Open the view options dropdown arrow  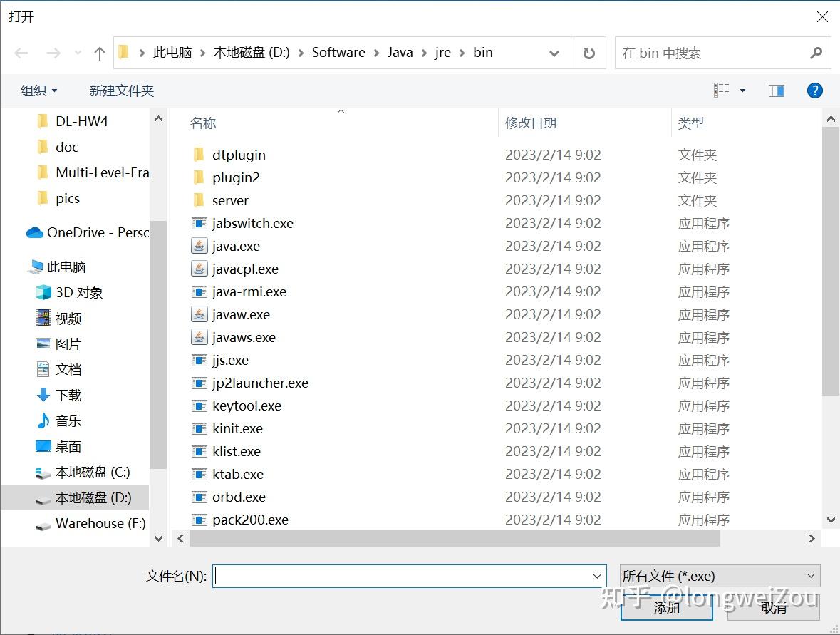[x=742, y=91]
